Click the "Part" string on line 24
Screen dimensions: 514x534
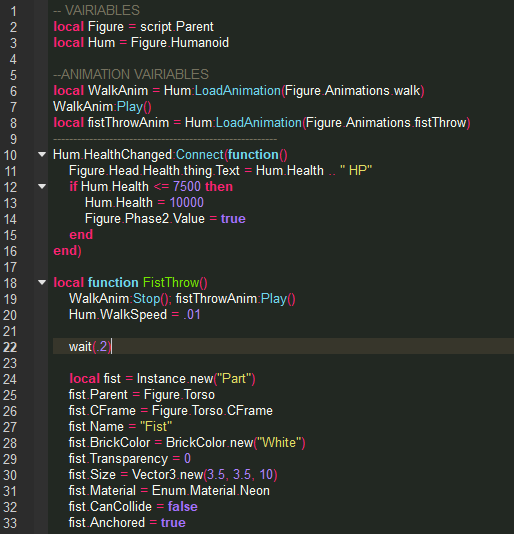coord(234,379)
